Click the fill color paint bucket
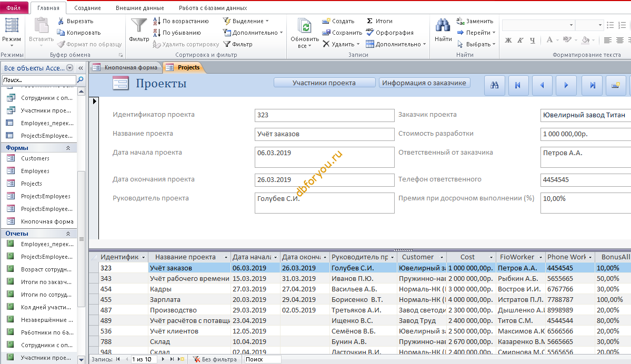The width and height of the screenshot is (631, 364). click(x=586, y=40)
